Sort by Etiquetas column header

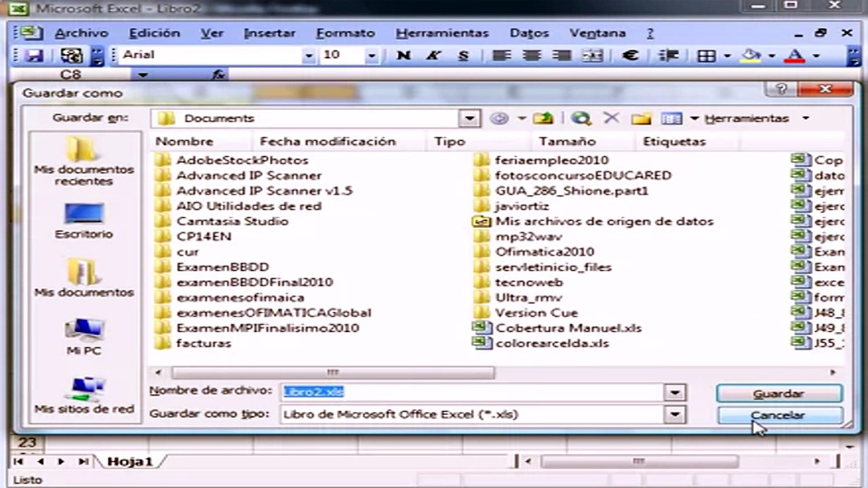pyautogui.click(x=688, y=142)
